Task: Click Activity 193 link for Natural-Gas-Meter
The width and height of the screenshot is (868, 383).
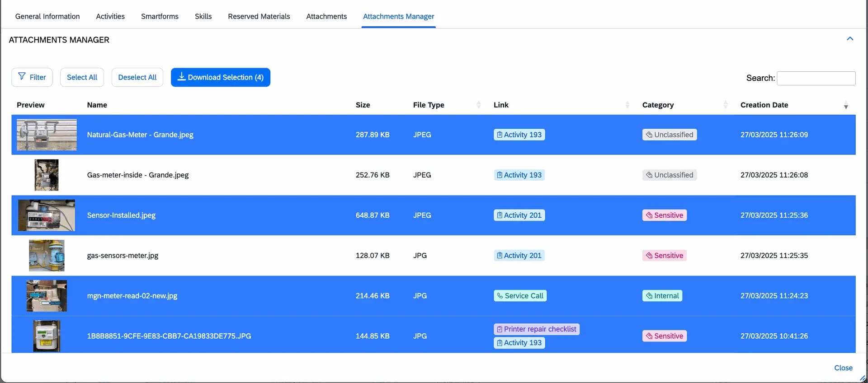Action: 519,135
